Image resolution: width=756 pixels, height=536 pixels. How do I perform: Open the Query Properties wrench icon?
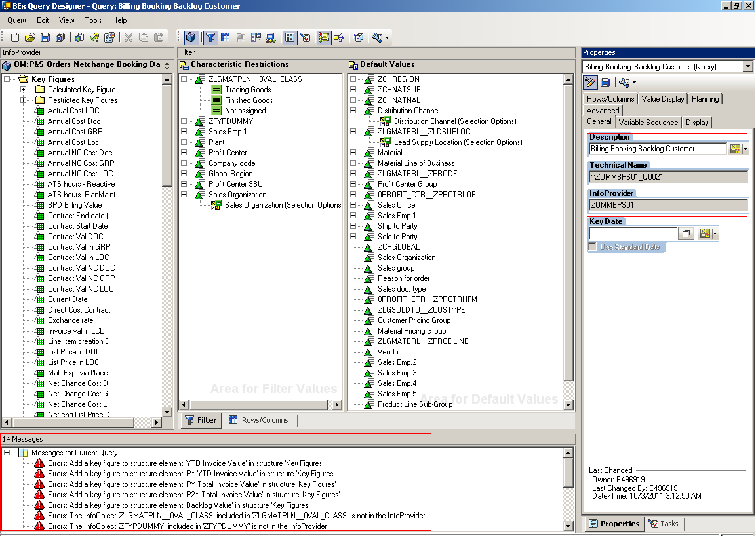pos(624,83)
